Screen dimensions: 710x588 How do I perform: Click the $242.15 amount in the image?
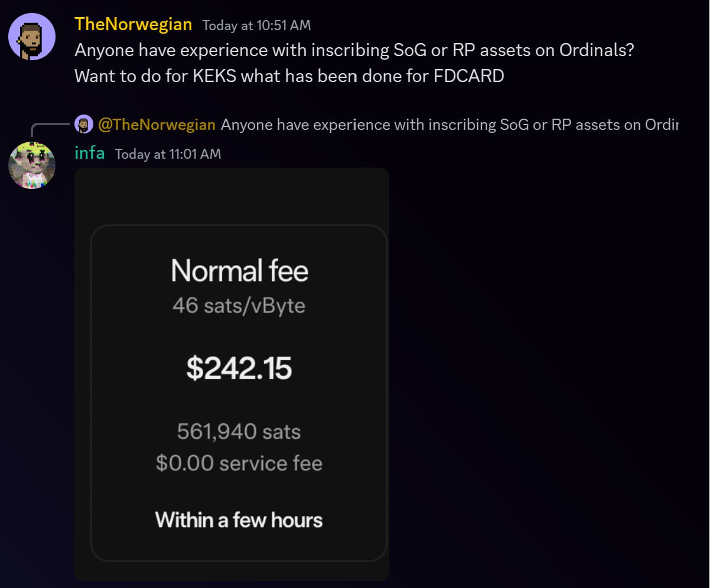[x=239, y=368]
